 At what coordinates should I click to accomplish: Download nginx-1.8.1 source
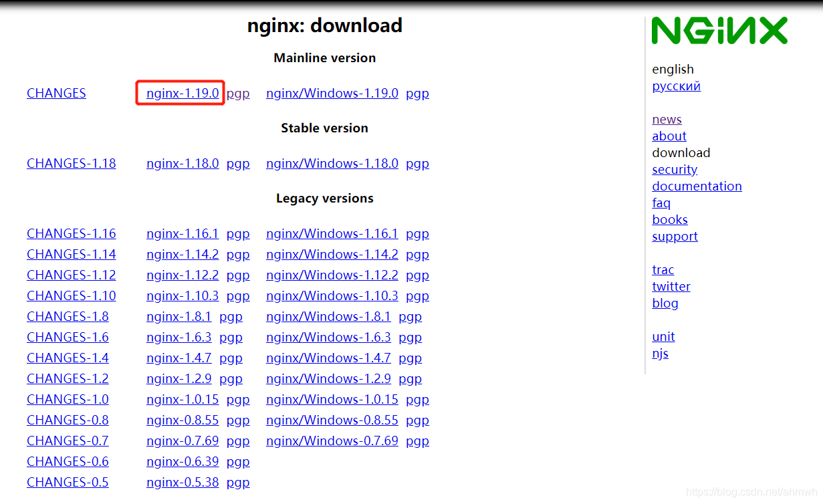pos(179,317)
